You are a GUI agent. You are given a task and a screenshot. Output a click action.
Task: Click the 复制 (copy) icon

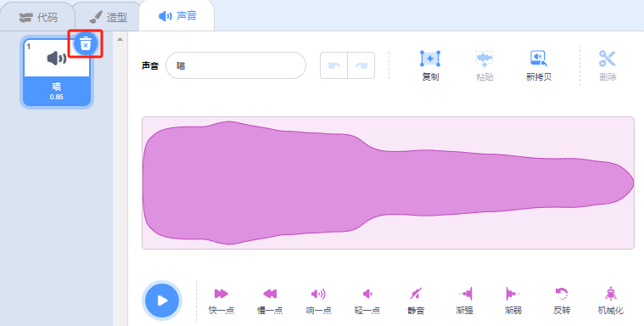(x=430, y=59)
